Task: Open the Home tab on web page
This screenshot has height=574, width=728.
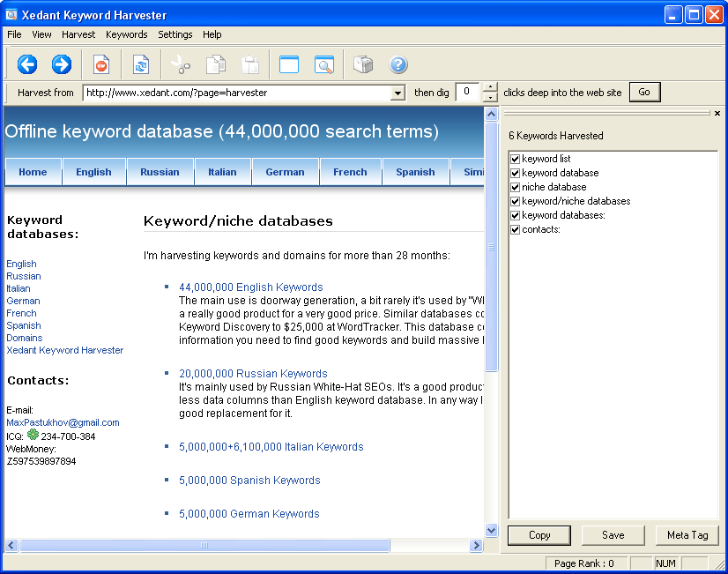Action: (x=33, y=172)
